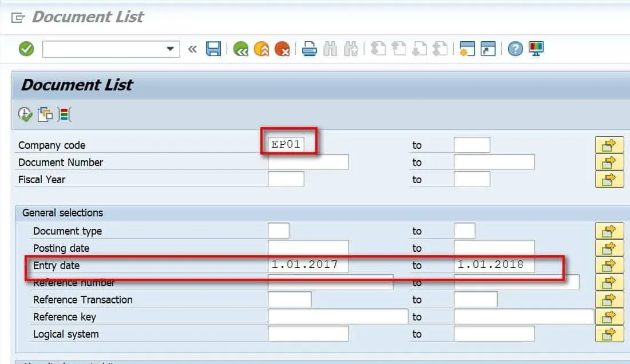This screenshot has width=630, height=364.
Task: Confirm entry with the green checkmark
Action: point(25,49)
